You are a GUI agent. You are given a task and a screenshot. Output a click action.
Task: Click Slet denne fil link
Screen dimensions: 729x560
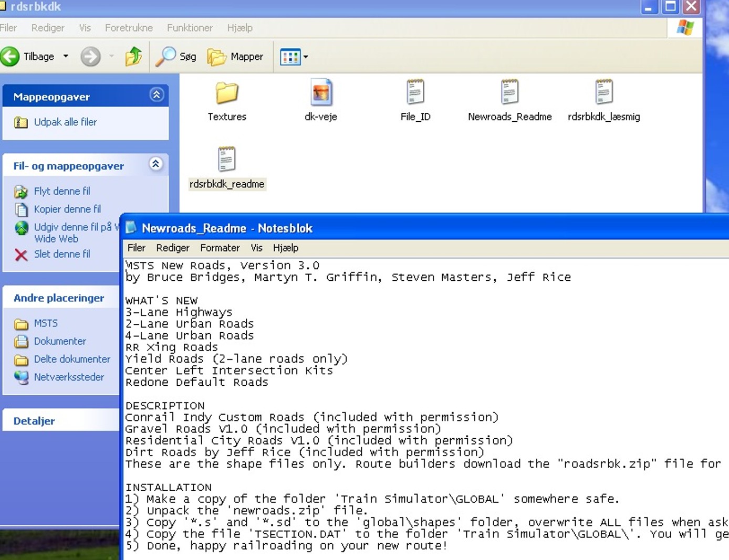pos(62,253)
